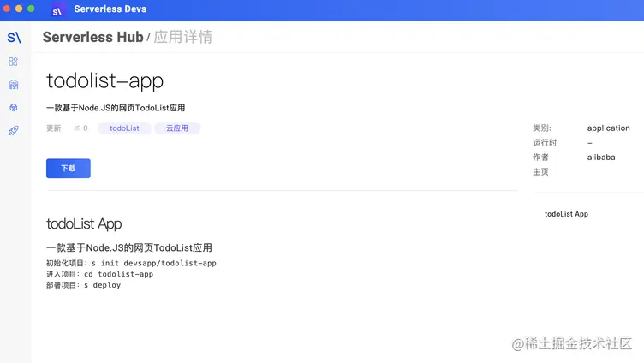Click the todoList App readme heading
This screenshot has width=644, height=363.
click(84, 223)
